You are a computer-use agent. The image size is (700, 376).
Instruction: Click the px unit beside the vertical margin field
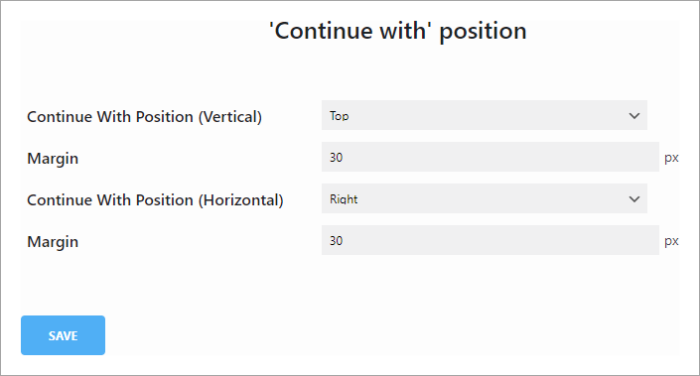coord(671,158)
